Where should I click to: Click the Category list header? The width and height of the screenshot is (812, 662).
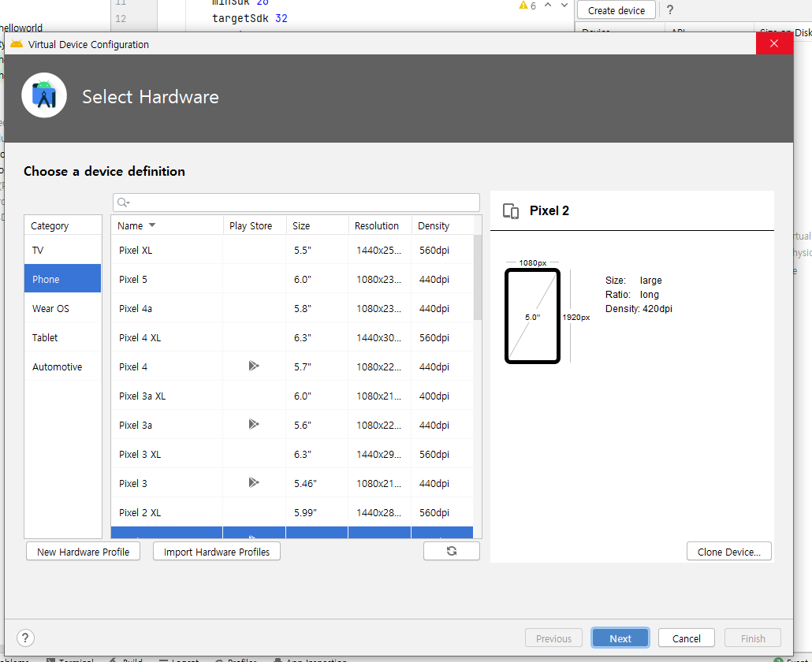coord(62,225)
